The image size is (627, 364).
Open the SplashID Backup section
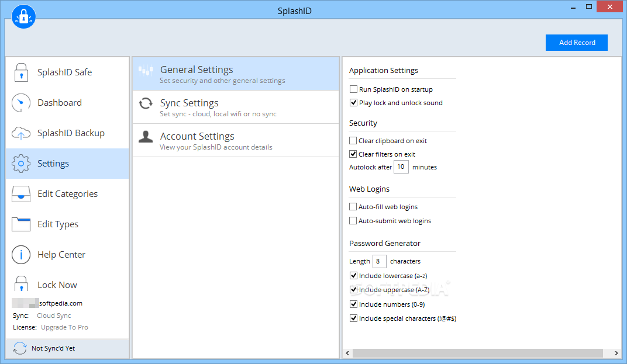(x=67, y=133)
